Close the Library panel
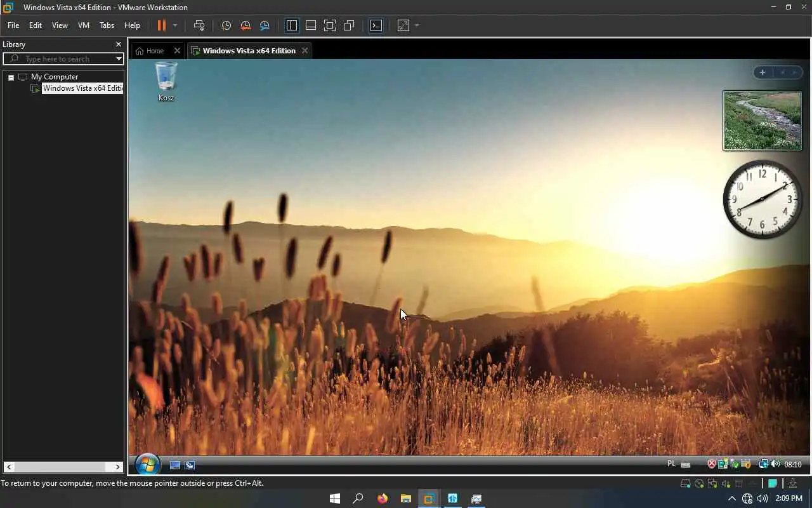This screenshot has width=812, height=508. 118,44
